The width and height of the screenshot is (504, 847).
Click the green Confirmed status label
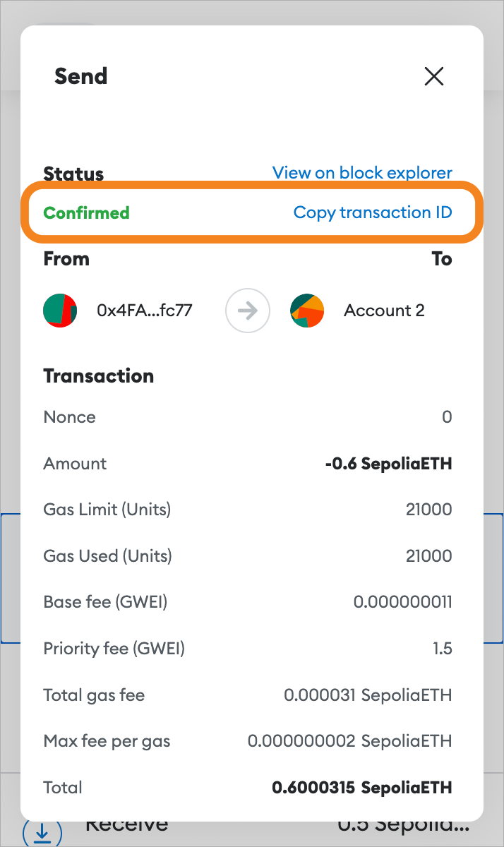[86, 212]
